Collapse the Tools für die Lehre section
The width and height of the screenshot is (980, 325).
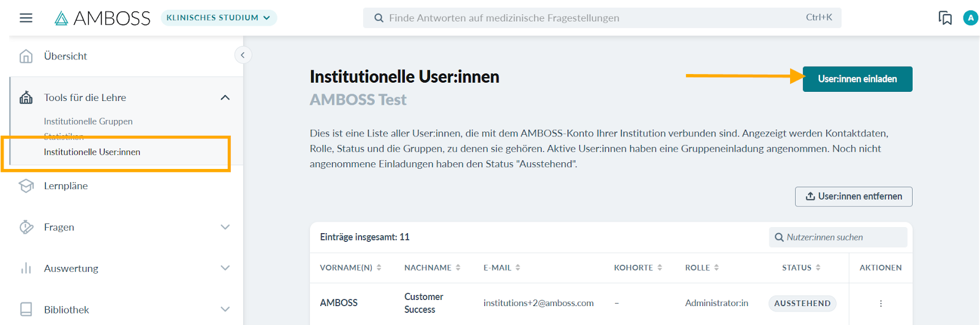[225, 97]
